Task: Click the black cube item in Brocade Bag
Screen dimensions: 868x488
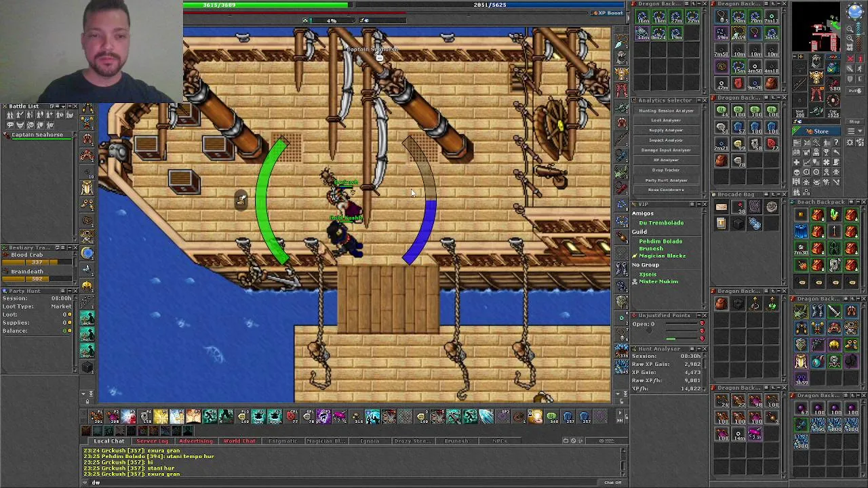Action: click(x=738, y=224)
